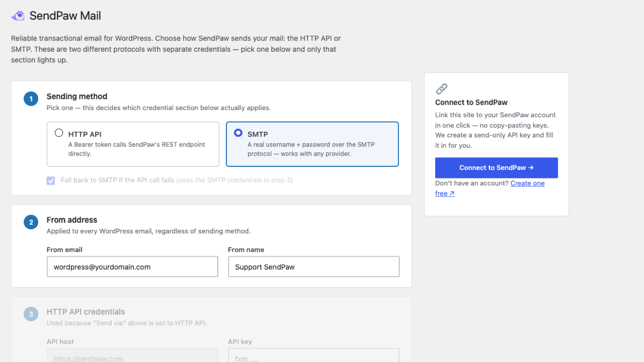Click the API key field label
Screen dimensions: 644x362
tap(240, 342)
